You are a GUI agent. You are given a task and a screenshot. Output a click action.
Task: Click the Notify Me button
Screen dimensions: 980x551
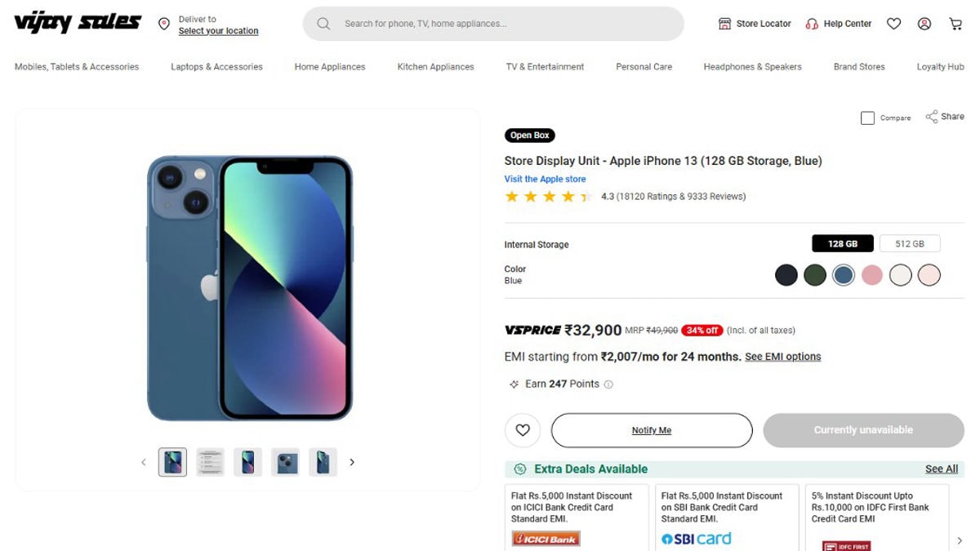[651, 430]
